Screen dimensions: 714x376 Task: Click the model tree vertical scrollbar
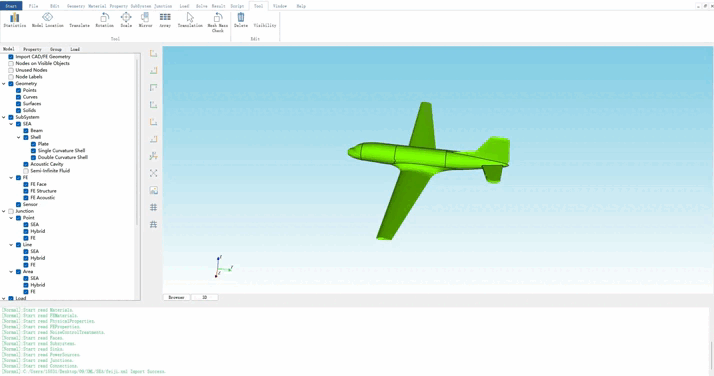(137, 141)
